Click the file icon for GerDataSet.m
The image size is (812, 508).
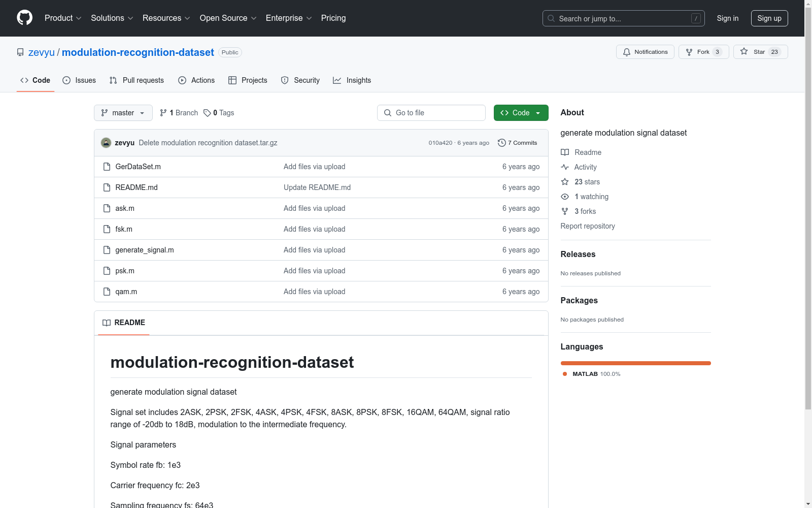pos(107,167)
